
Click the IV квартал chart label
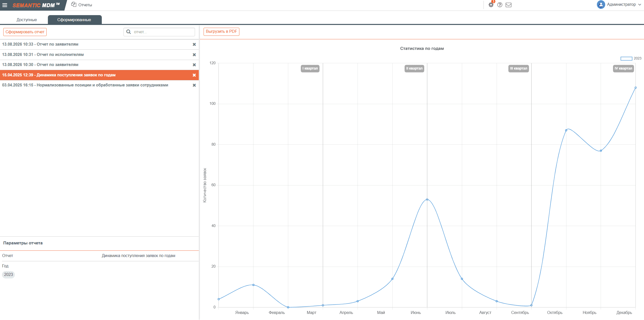(623, 69)
